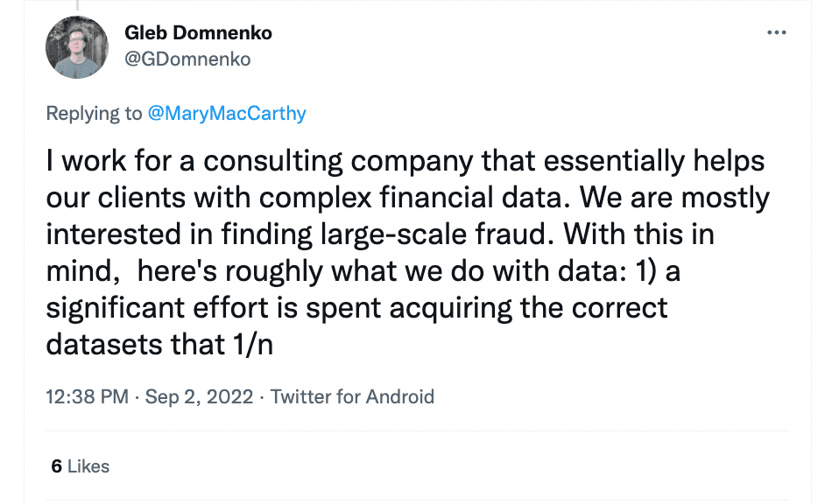View who liked via the Likes label

tap(88, 466)
